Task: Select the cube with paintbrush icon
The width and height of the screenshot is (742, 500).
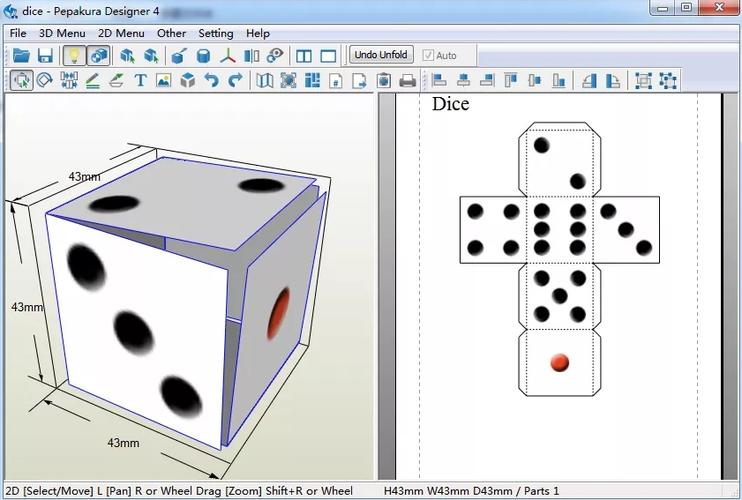Action: pyautogui.click(x=179, y=56)
